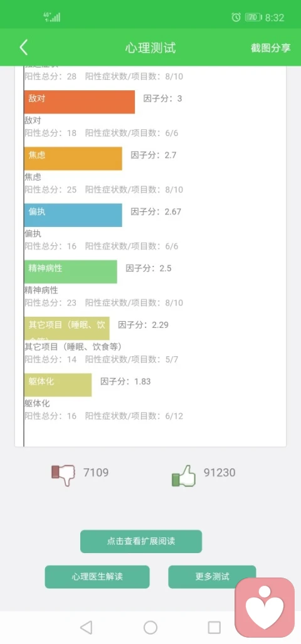Tap the back arrow in header

coord(23,48)
